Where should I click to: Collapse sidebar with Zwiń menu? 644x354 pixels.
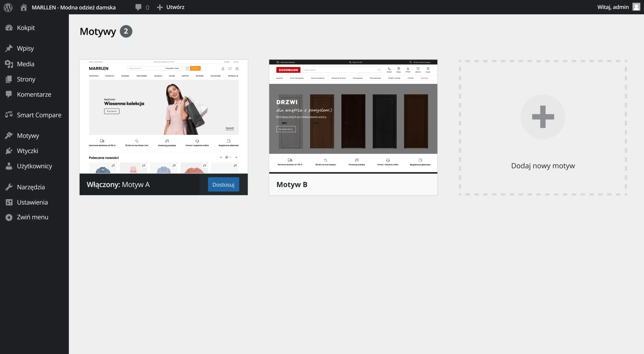[x=32, y=217]
